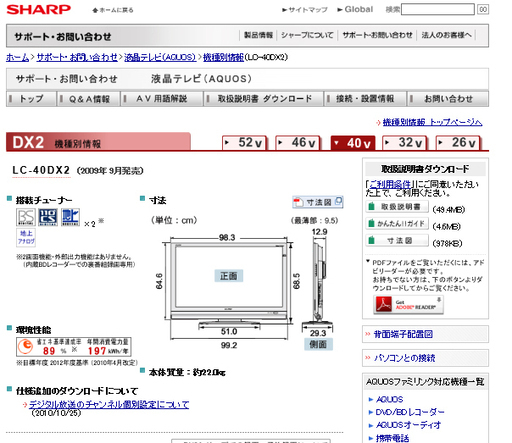
Task: Select the Q&A情報 tab
Action: point(89,99)
